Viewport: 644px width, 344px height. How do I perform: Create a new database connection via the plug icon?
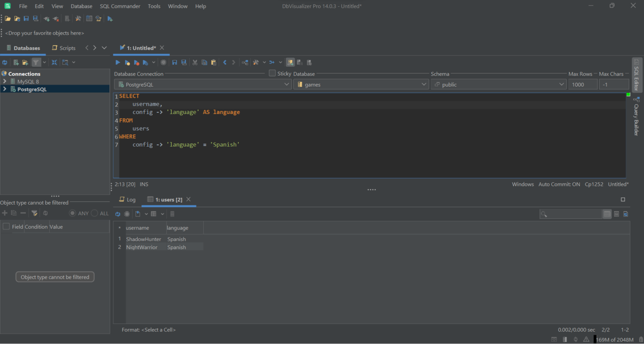pos(46,18)
